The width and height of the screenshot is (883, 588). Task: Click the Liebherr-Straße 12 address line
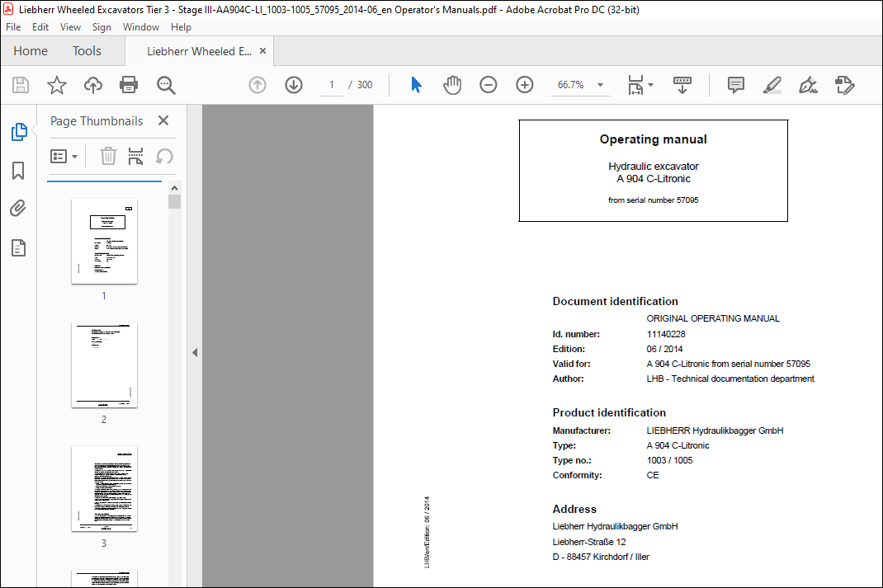click(589, 542)
